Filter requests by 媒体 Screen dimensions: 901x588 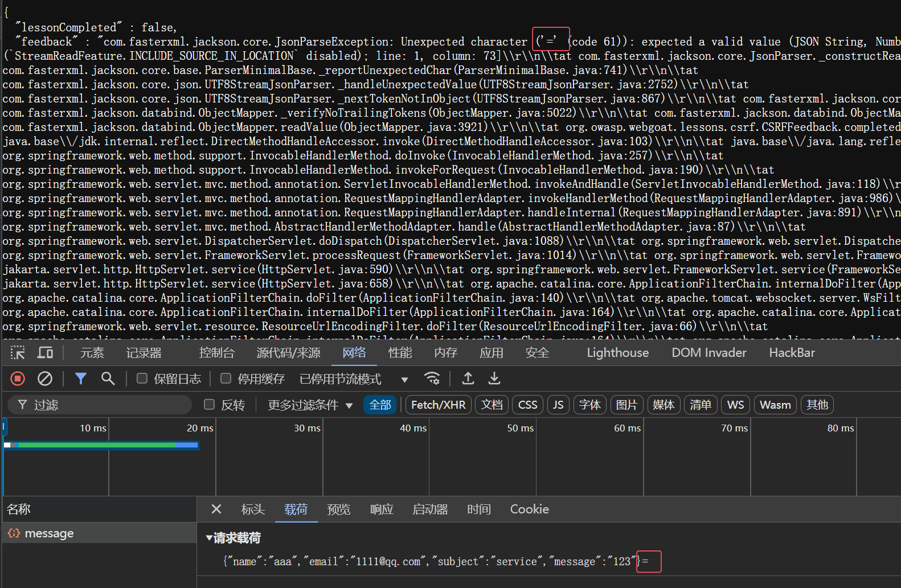point(664,405)
